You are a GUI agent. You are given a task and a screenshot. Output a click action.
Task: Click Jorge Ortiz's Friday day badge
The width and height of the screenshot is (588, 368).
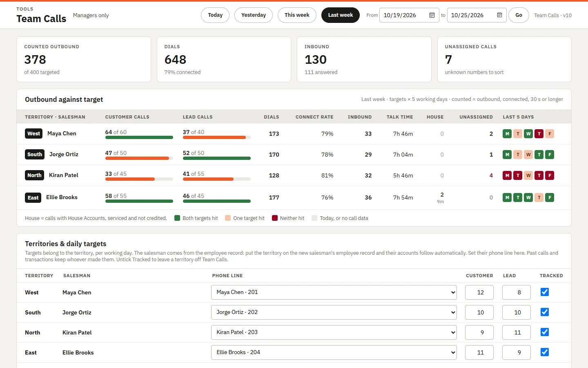click(x=550, y=155)
